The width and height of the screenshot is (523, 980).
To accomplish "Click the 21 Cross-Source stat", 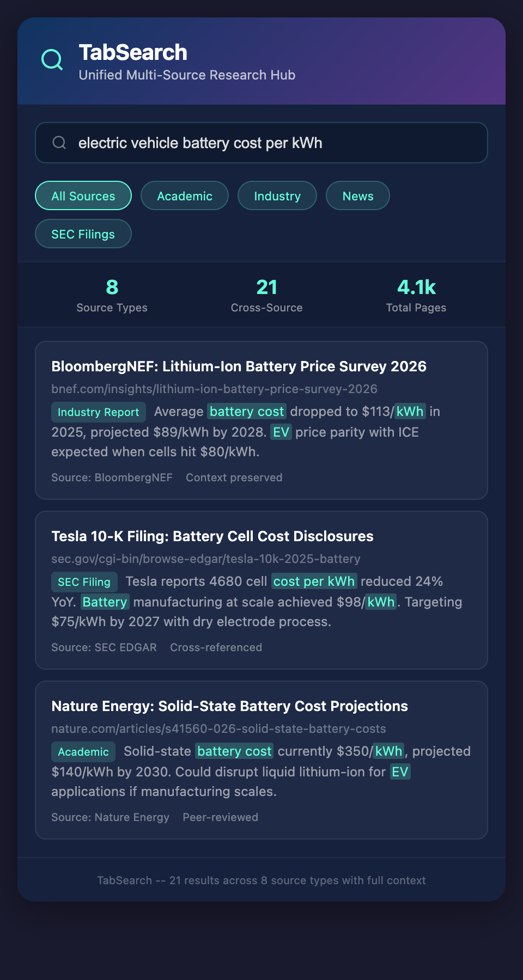I will 266,295.
